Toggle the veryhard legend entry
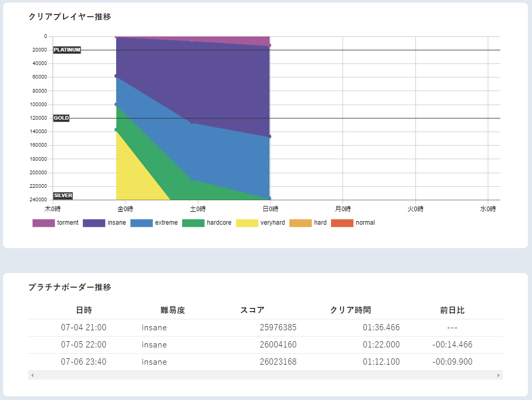 [260, 223]
